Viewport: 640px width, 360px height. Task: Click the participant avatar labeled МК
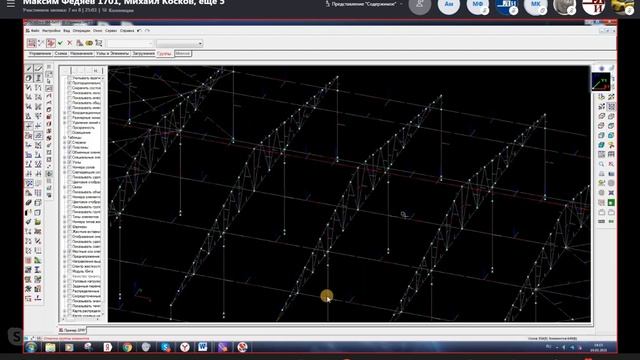pos(536,5)
